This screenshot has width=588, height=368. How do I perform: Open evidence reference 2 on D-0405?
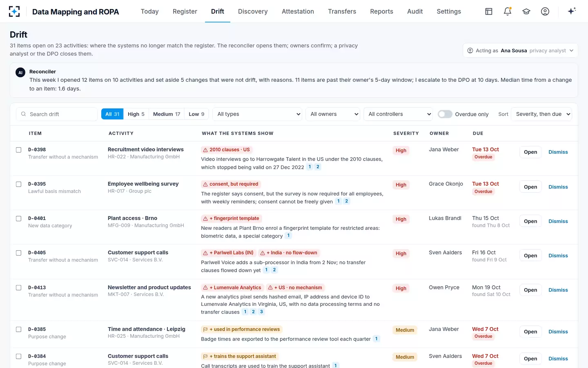274,270
